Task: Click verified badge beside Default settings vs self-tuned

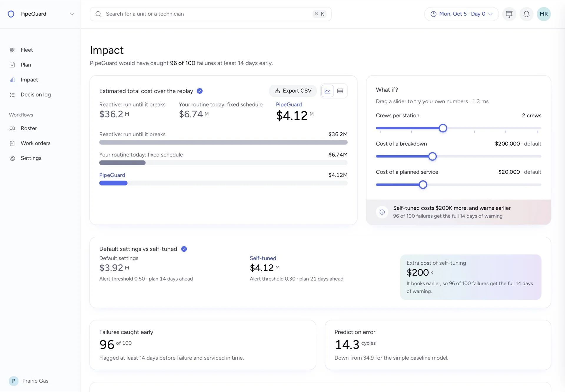Action: [184, 249]
